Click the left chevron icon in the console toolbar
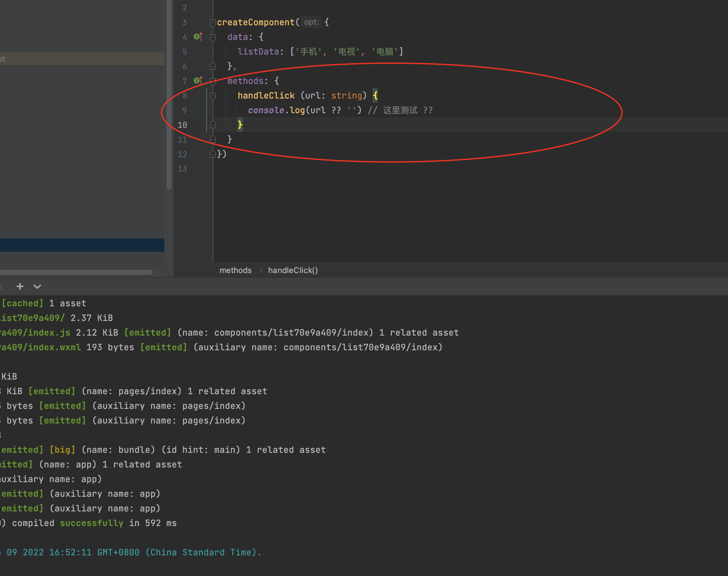The image size is (728, 576). pyautogui.click(x=2, y=286)
